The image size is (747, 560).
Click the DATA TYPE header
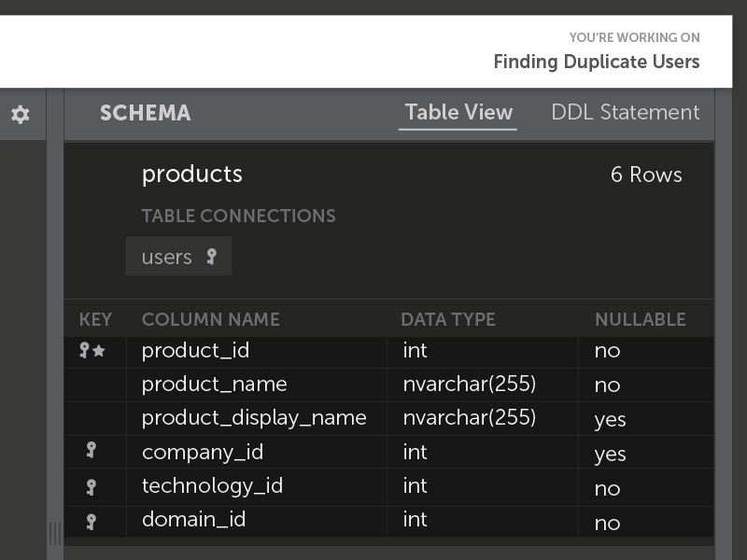447,319
